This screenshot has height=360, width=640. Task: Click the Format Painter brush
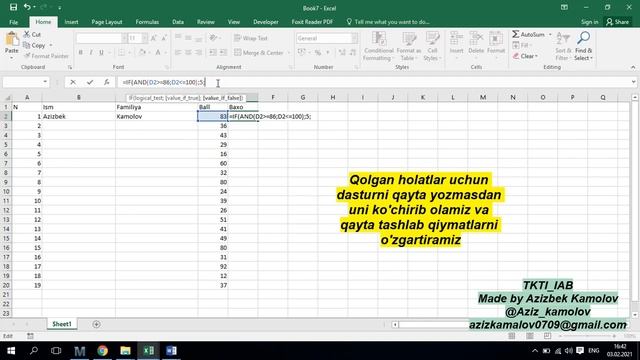click(46, 56)
